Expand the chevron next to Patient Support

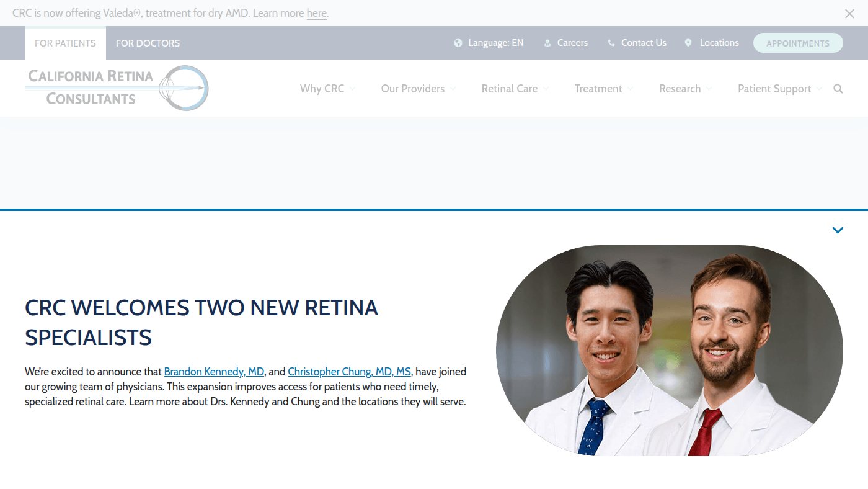pos(819,89)
